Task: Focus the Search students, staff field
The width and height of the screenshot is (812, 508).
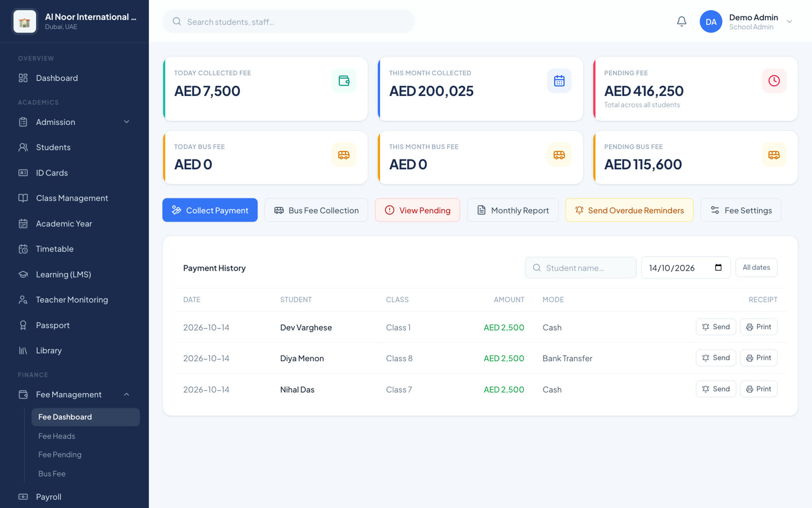Action: click(x=289, y=21)
